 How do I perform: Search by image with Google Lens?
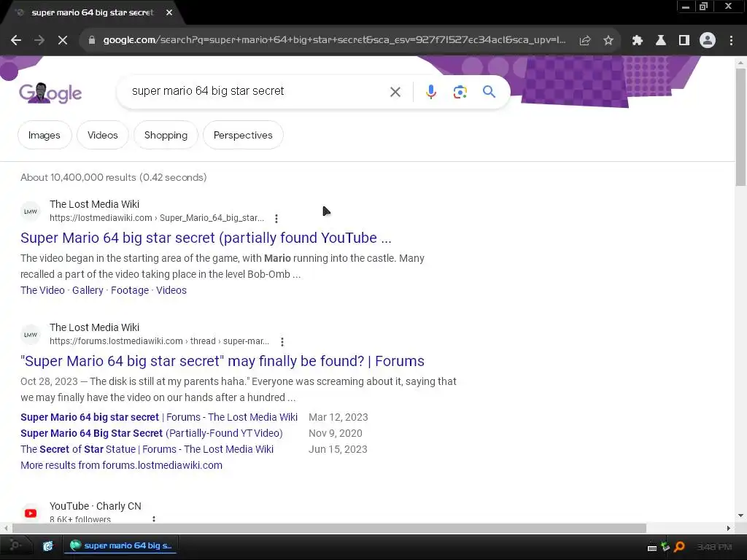[x=460, y=92]
